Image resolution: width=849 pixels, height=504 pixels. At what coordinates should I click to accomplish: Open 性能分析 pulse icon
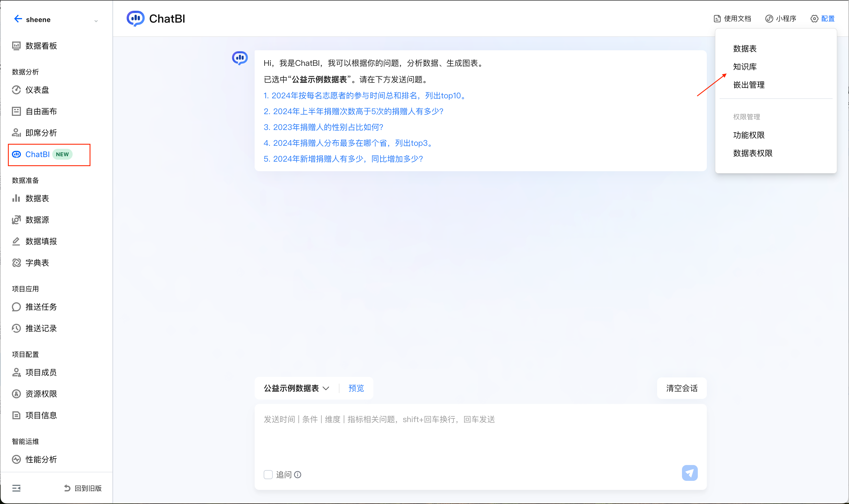coord(16,460)
